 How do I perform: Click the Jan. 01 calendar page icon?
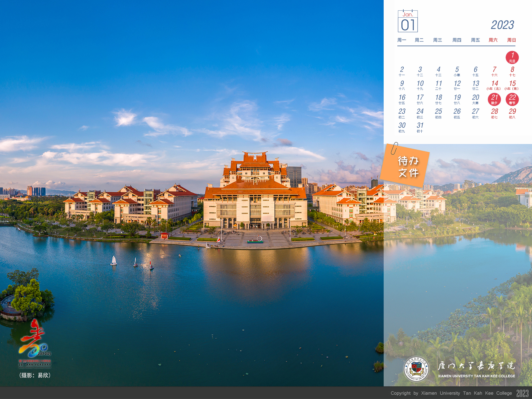click(408, 22)
